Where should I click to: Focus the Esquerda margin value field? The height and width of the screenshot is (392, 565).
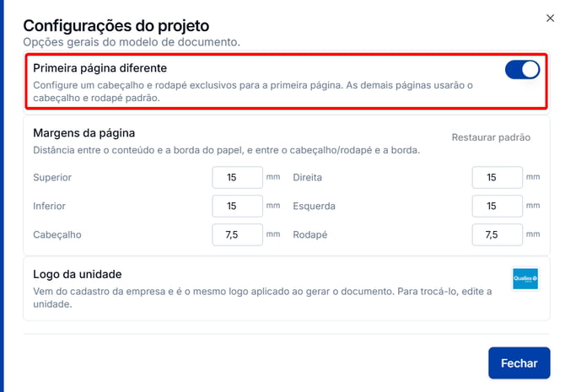(x=498, y=206)
